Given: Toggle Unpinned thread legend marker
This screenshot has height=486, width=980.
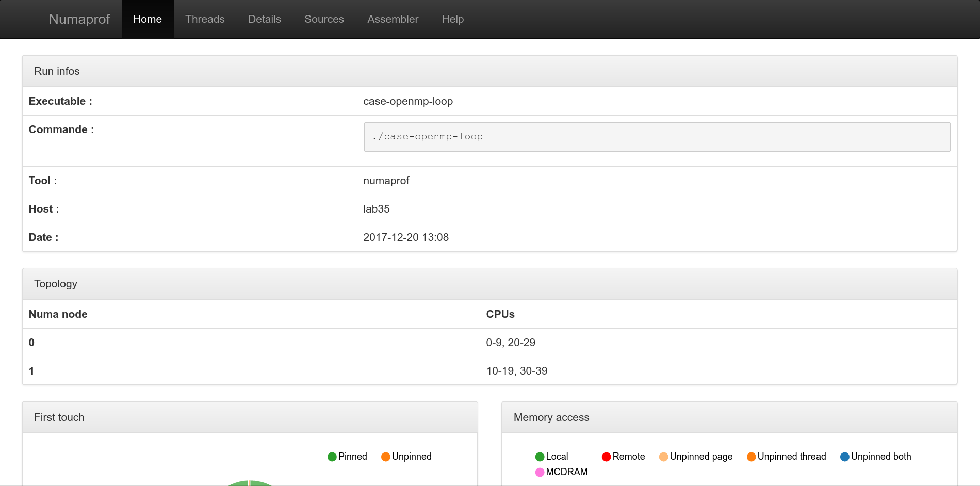Looking at the screenshot, I should coord(752,457).
